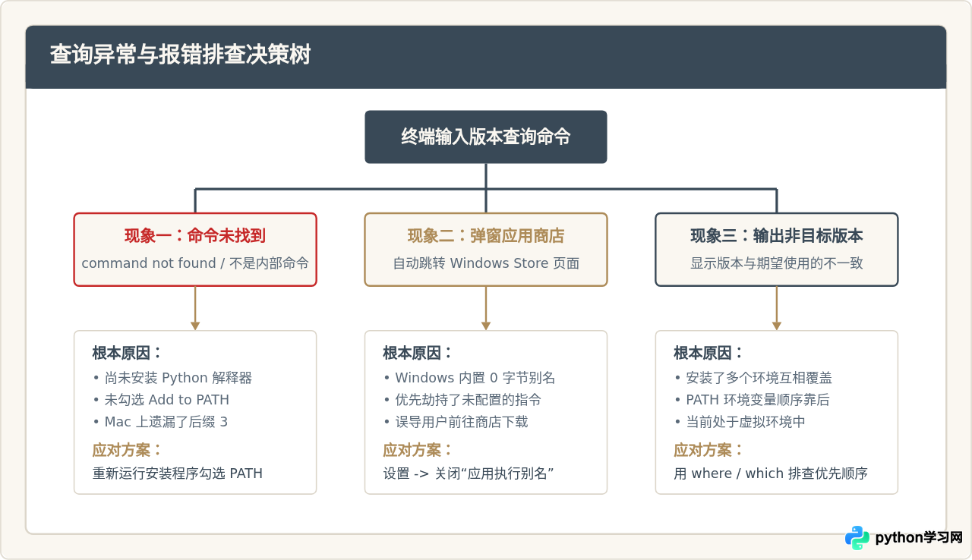
Task: Select the subtitle "显示版本与期望使用的不一致"
Action: [777, 263]
